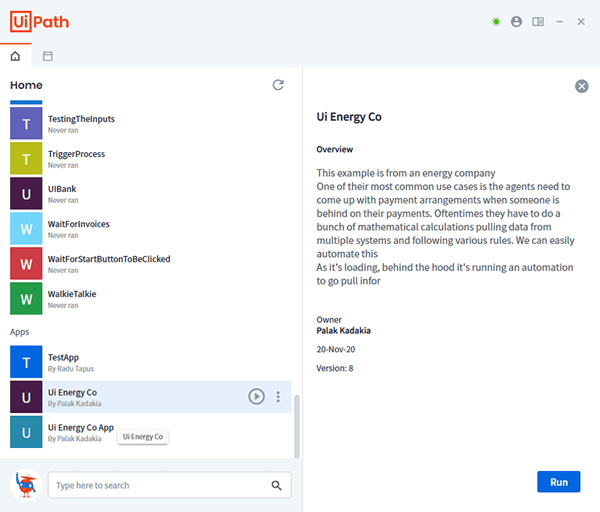Click the UiPath logo
The height and width of the screenshot is (512, 600).
click(x=39, y=22)
